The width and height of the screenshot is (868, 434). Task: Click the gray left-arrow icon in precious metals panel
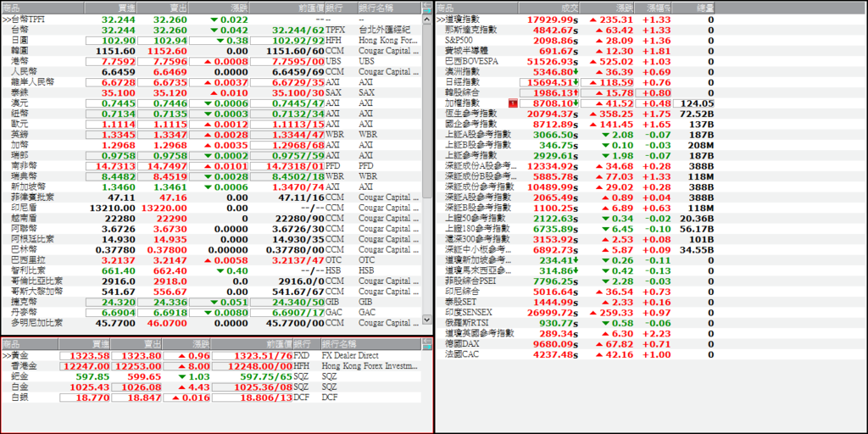[427, 341]
